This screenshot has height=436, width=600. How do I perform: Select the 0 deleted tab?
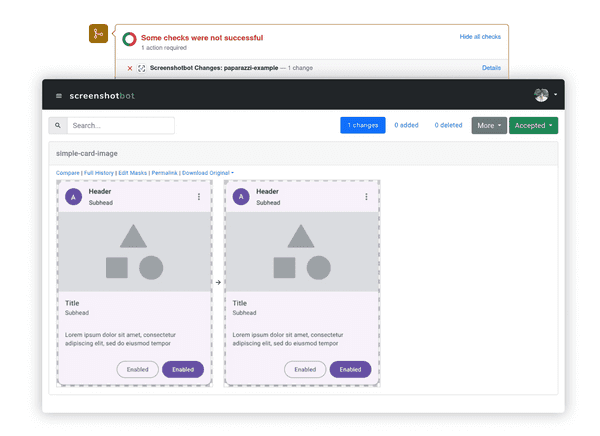click(448, 125)
